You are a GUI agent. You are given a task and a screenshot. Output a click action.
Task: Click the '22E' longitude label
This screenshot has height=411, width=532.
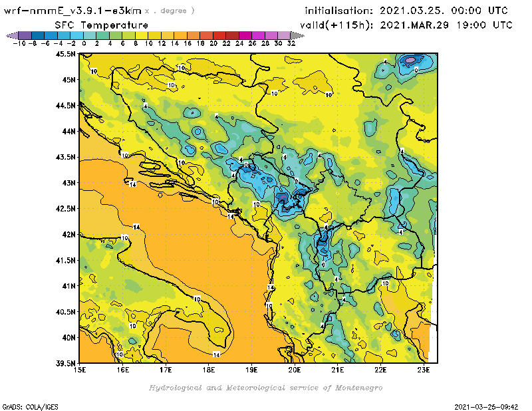[380, 370]
